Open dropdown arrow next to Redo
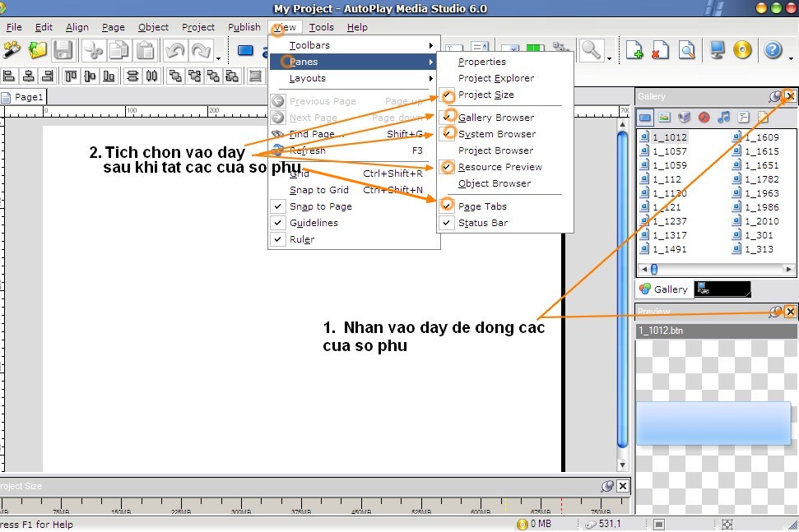This screenshot has height=532, width=799. click(x=219, y=58)
